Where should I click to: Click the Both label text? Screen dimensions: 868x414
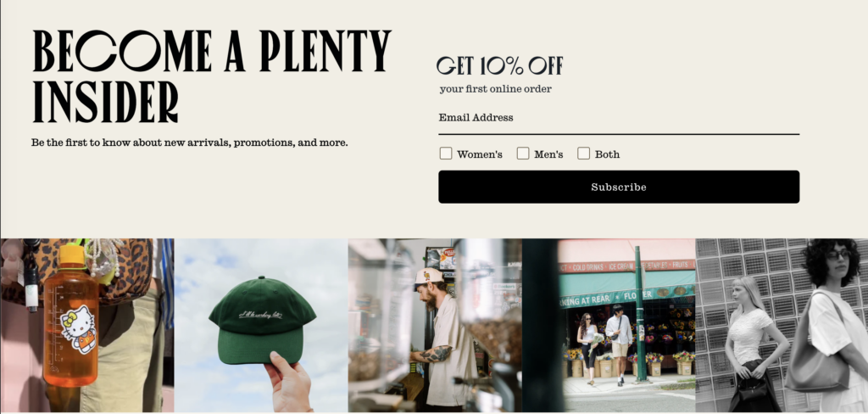coord(607,154)
